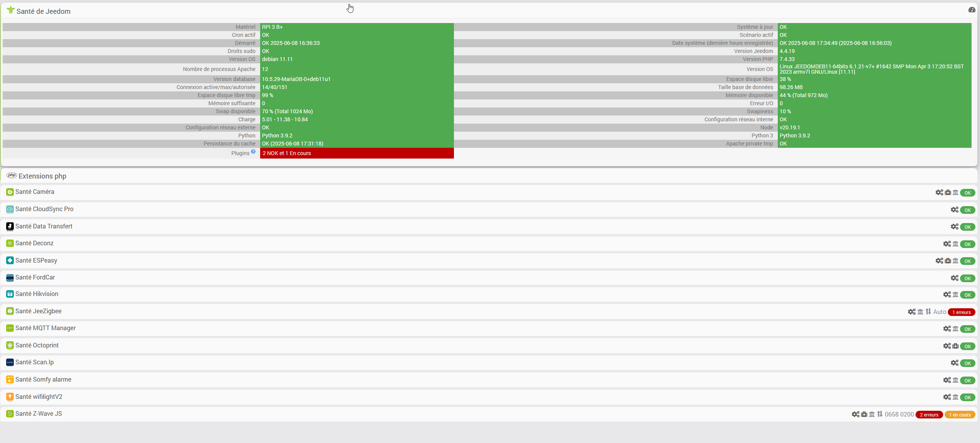The height and width of the screenshot is (443, 980).
Task: Click the medkit icon in Santé Octoprint row
Action: coord(955,346)
